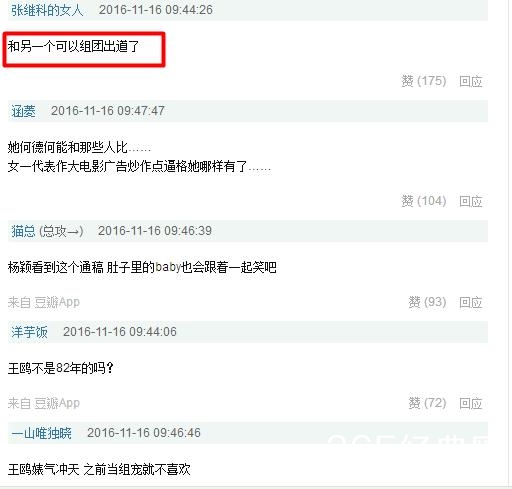Reply to 张继科的女人's comment
512x489 pixels.
point(471,81)
